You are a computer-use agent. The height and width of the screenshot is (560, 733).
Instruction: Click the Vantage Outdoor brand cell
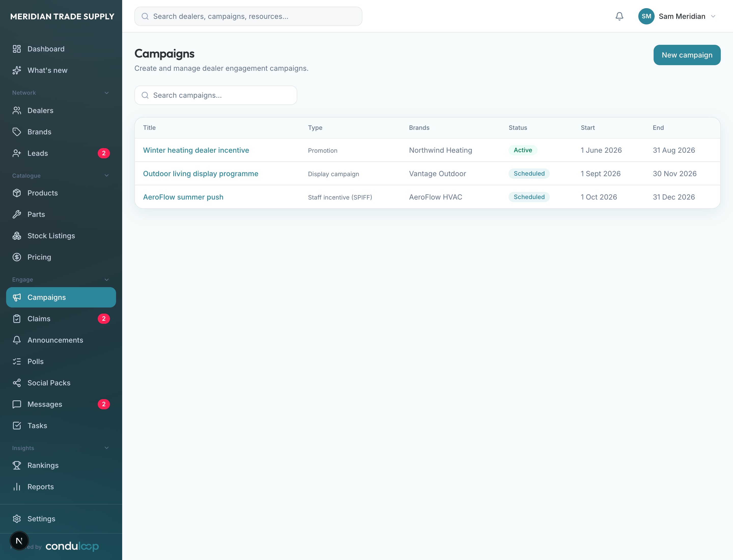[x=437, y=174]
